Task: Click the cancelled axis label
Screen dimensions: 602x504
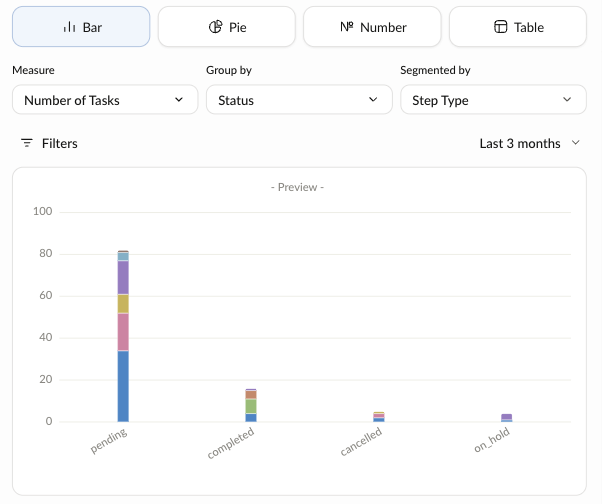Action: pos(361,441)
